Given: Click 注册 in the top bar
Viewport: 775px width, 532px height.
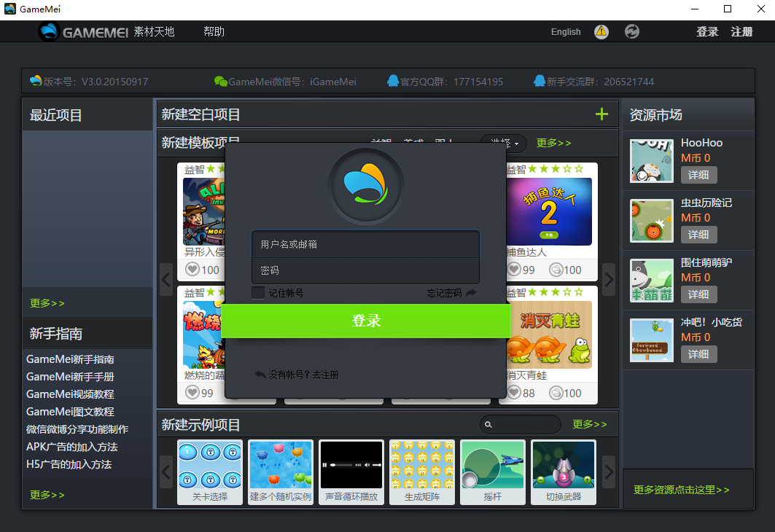Looking at the screenshot, I should (741, 31).
